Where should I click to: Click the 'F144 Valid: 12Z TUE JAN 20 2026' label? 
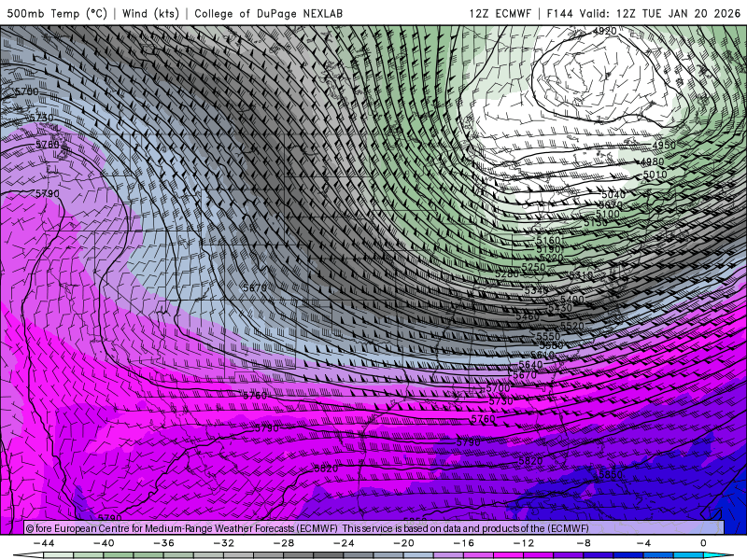click(643, 13)
